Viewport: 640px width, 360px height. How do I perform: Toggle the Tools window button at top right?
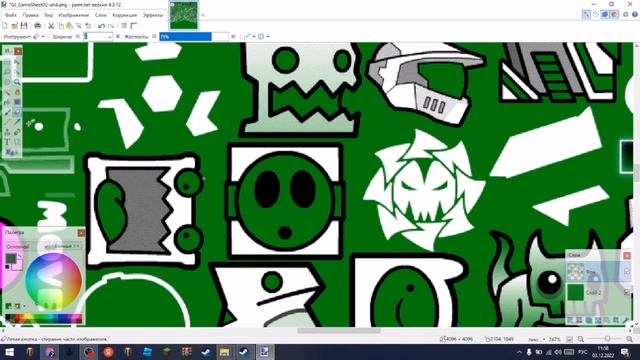point(587,14)
